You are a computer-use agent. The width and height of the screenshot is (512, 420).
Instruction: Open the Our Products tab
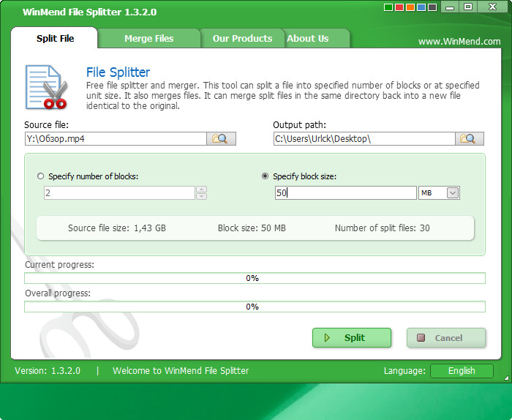pyautogui.click(x=242, y=38)
